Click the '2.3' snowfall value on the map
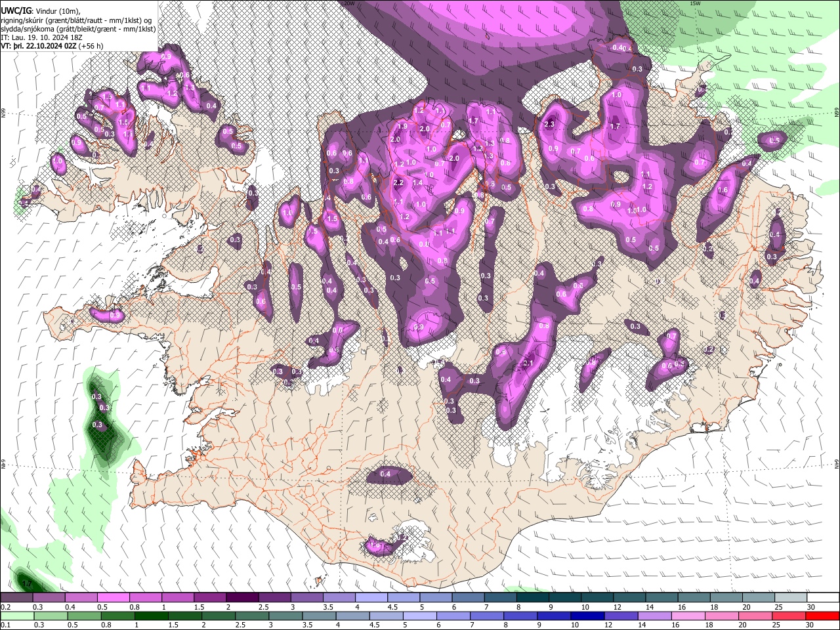Image resolution: width=840 pixels, height=630 pixels. [x=549, y=124]
